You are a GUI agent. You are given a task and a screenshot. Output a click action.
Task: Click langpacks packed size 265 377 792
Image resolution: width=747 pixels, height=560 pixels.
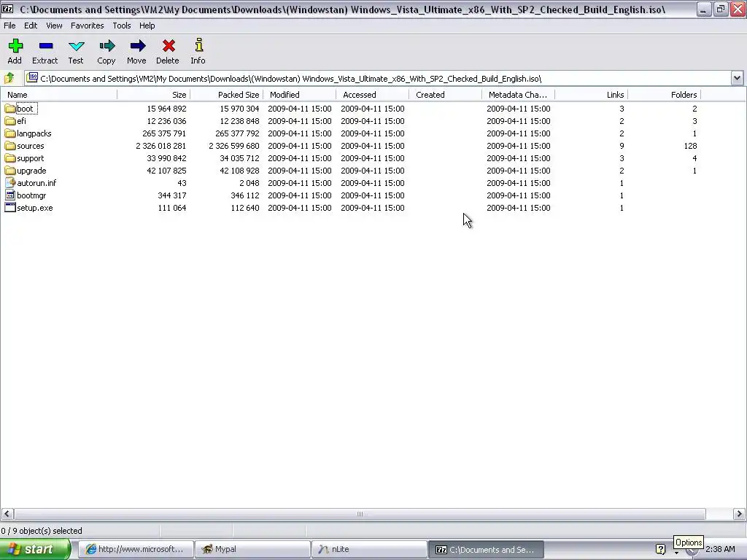click(237, 133)
